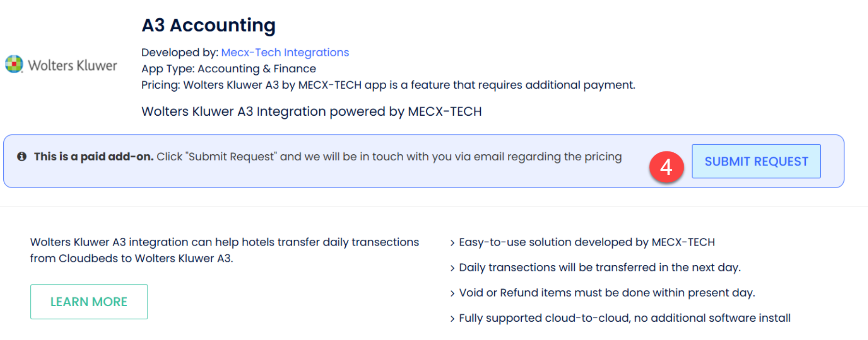Open the Learn More button
This screenshot has height=340, width=868.
[x=89, y=301]
